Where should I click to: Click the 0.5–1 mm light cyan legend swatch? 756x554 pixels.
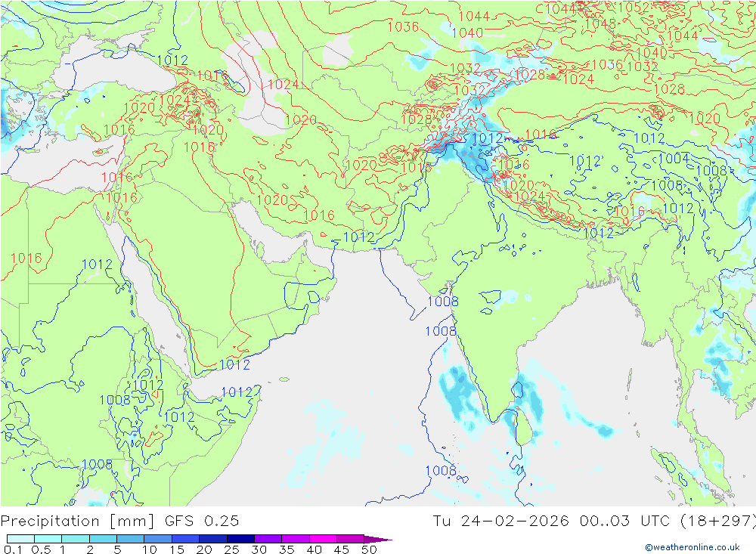(48, 539)
